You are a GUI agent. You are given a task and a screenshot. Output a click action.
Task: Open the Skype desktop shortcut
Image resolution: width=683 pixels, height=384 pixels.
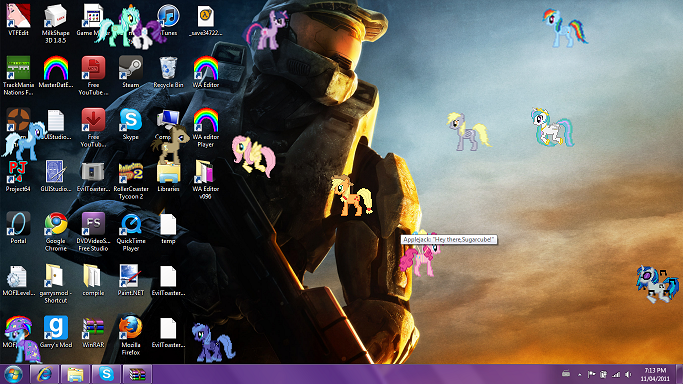click(x=131, y=120)
